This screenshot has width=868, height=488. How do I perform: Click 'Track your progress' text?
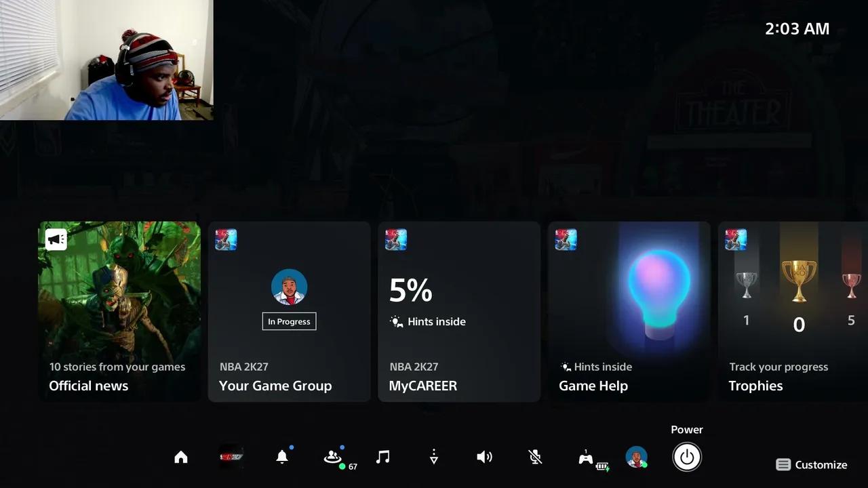tap(778, 367)
